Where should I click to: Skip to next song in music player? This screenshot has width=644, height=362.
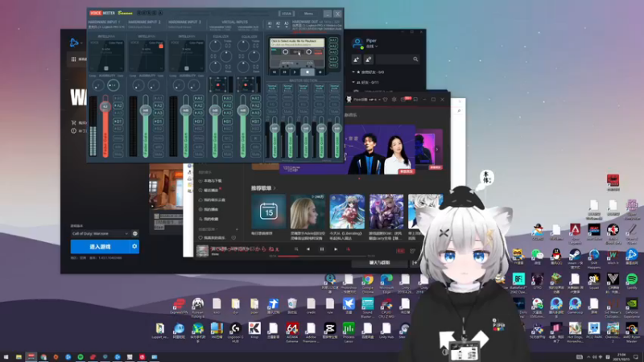(x=336, y=249)
